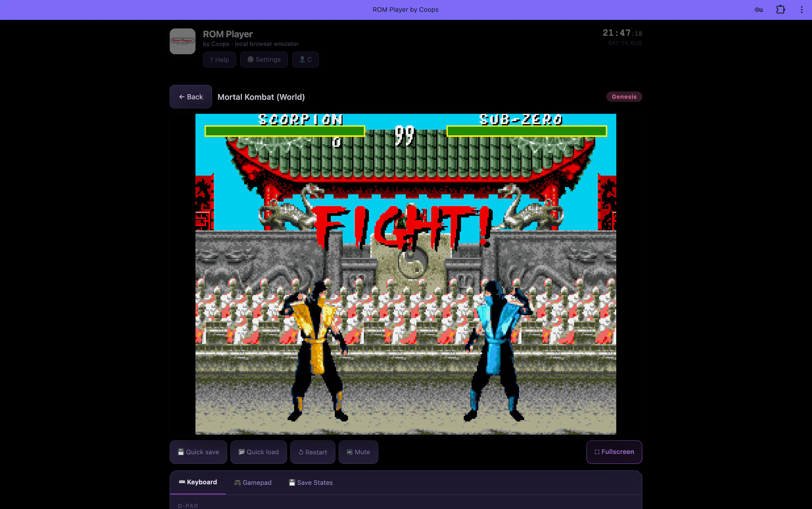Open the extensions puzzle icon
This screenshot has height=509, width=812.
(780, 10)
